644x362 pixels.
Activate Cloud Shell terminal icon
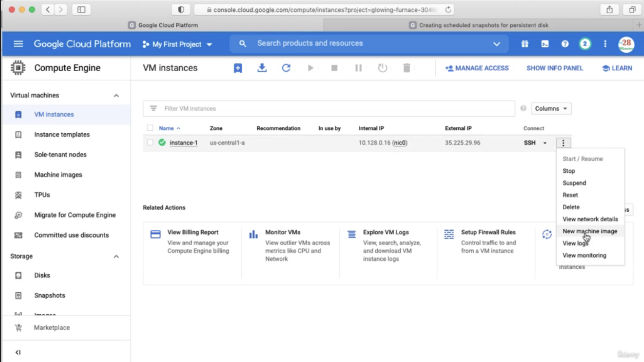545,44
